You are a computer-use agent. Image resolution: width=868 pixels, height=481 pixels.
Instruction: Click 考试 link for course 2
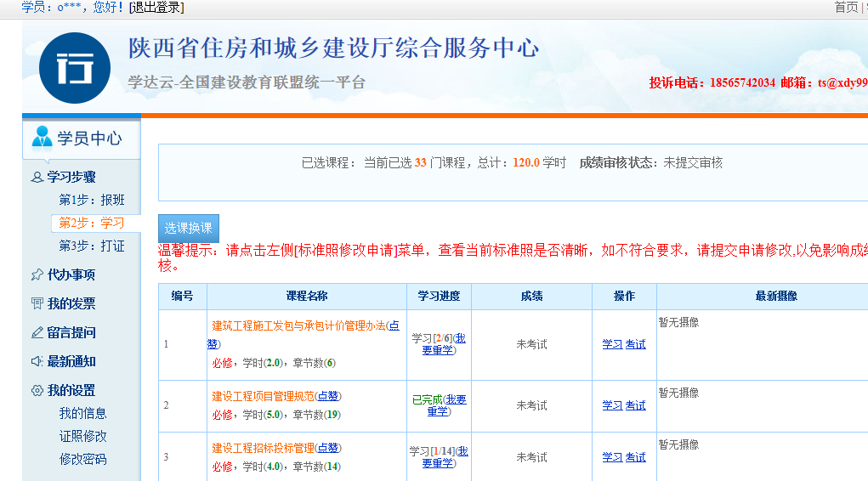tap(635, 405)
